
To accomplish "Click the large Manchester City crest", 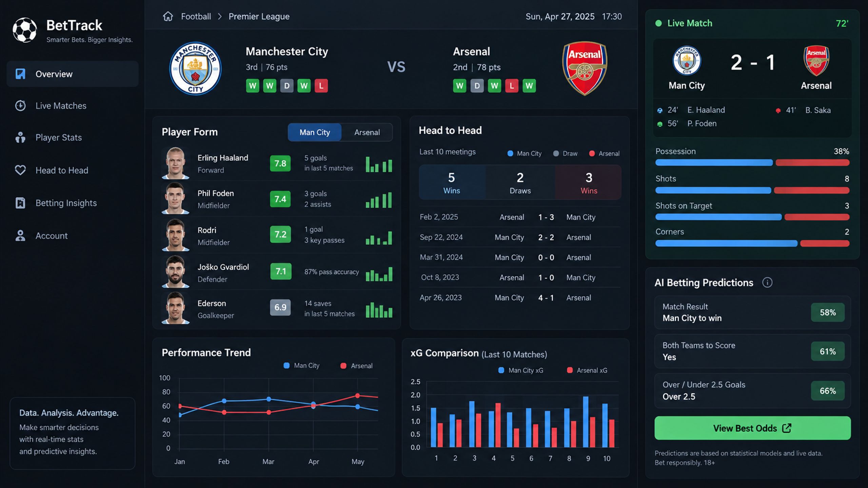I will click(x=195, y=68).
